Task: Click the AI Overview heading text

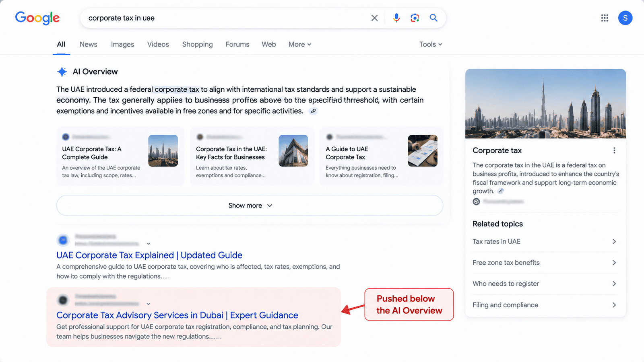Action: [x=95, y=72]
